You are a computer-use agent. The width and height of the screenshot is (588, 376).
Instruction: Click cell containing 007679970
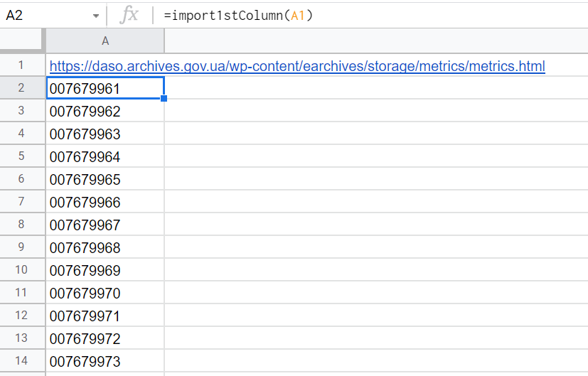pos(105,293)
